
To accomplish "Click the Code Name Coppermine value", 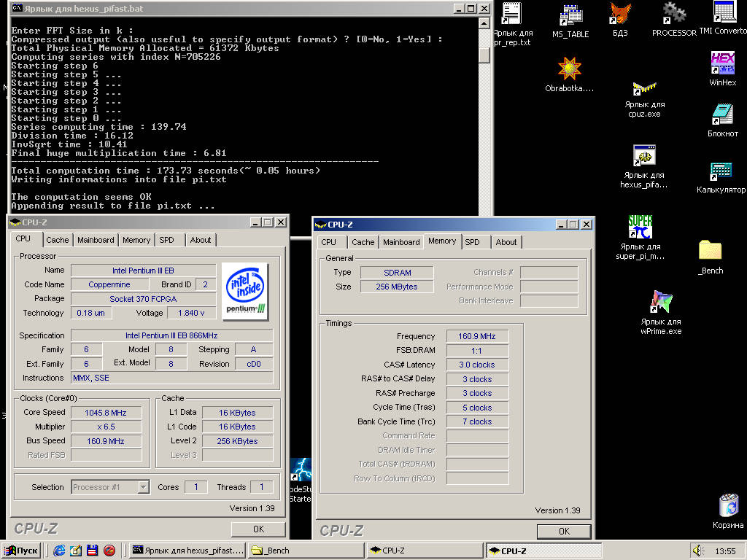I will [x=109, y=284].
